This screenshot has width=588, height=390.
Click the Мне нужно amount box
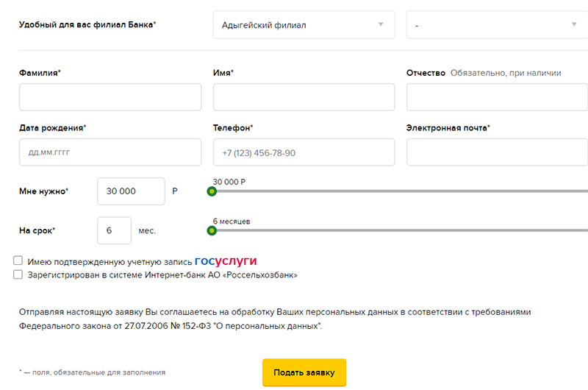tap(131, 191)
